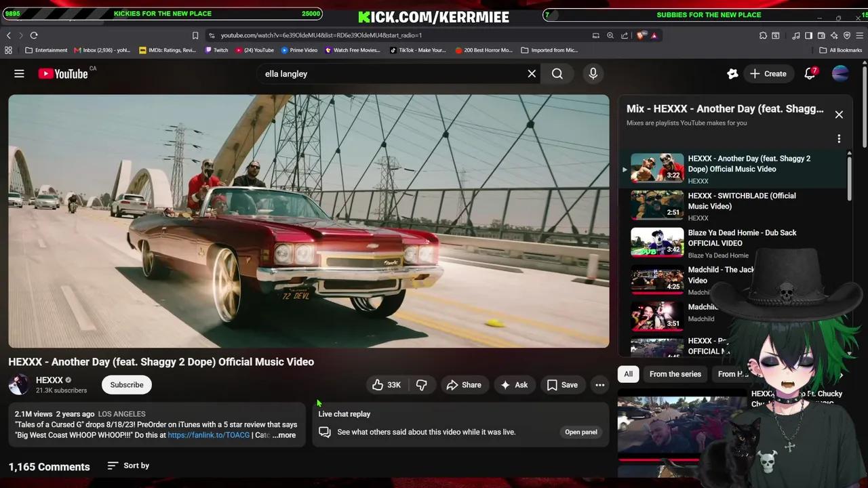The image size is (868, 488).
Task: Open the IMDb Ratings bookmark
Action: 167,50
